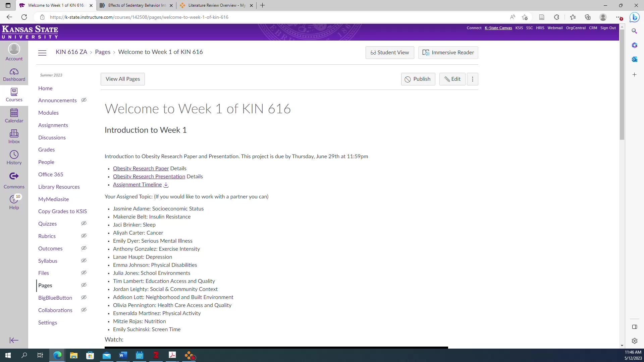Click the Immersive Reader icon button
Image resolution: width=644 pixels, height=362 pixels.
click(426, 53)
